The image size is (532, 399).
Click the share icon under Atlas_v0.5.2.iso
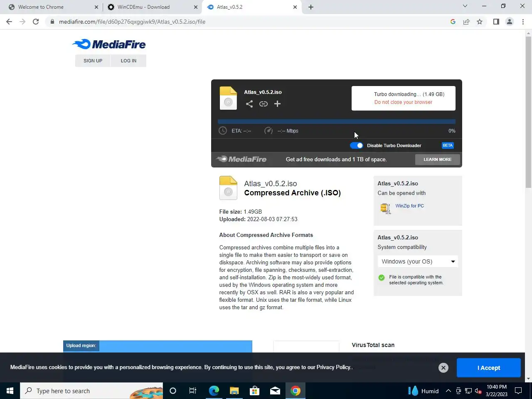(249, 104)
